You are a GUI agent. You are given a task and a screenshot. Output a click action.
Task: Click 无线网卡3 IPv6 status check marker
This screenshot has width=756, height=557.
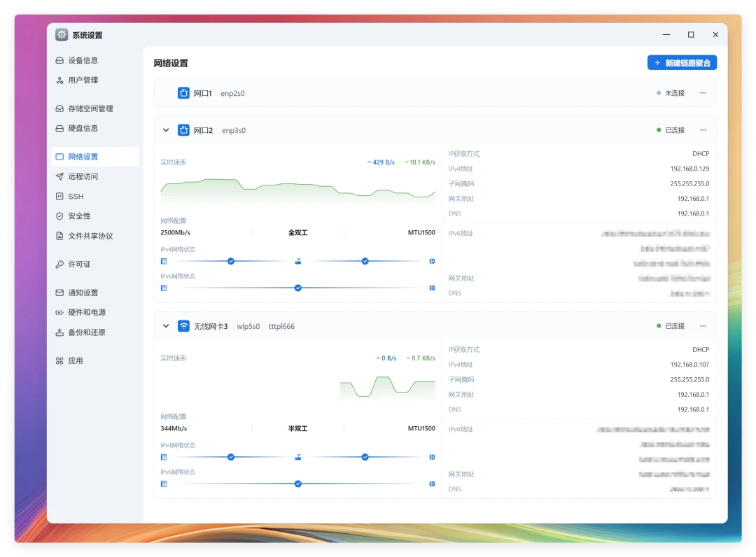tap(298, 484)
